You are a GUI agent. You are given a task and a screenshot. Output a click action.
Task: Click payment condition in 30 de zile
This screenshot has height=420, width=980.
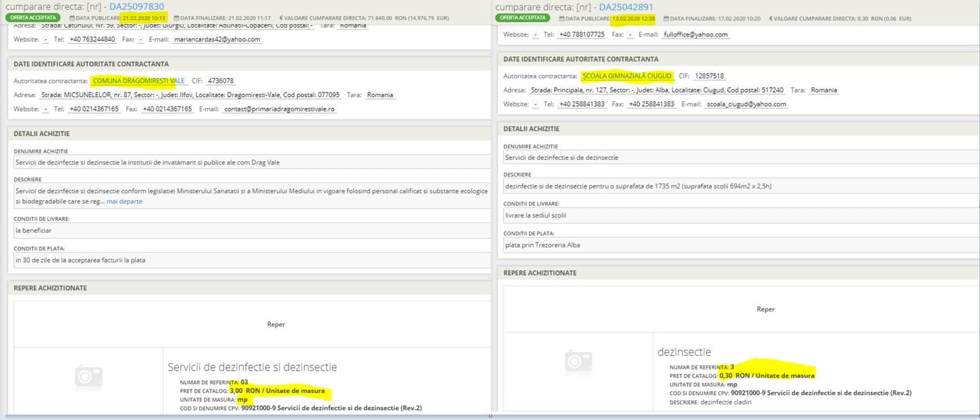tap(250, 259)
